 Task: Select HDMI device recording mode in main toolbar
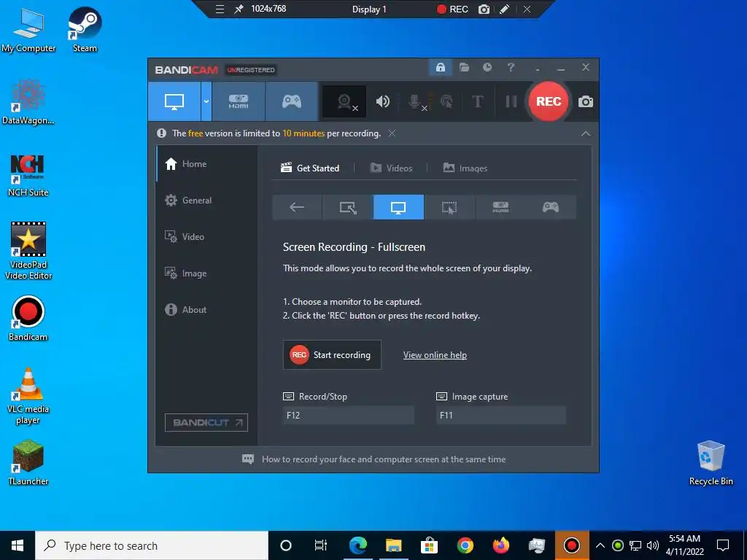(239, 101)
